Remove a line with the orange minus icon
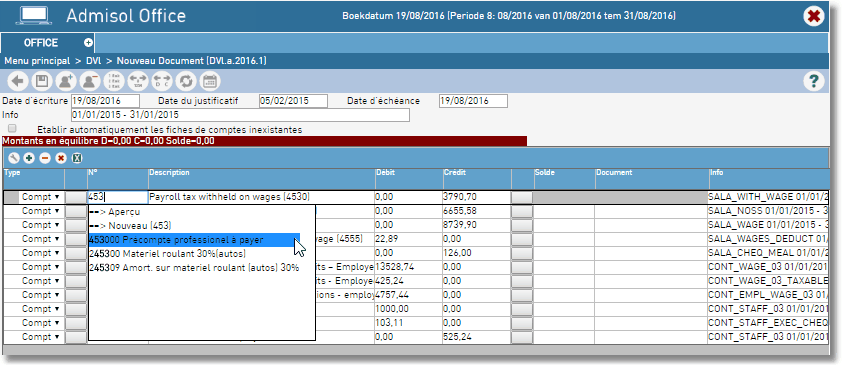Viewport: 842px width, 367px height. (45, 159)
